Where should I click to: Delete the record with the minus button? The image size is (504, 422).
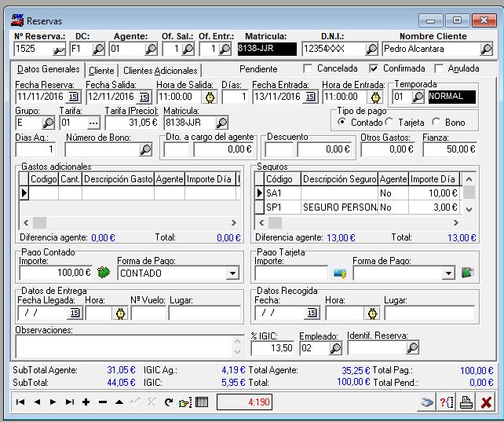click(103, 402)
